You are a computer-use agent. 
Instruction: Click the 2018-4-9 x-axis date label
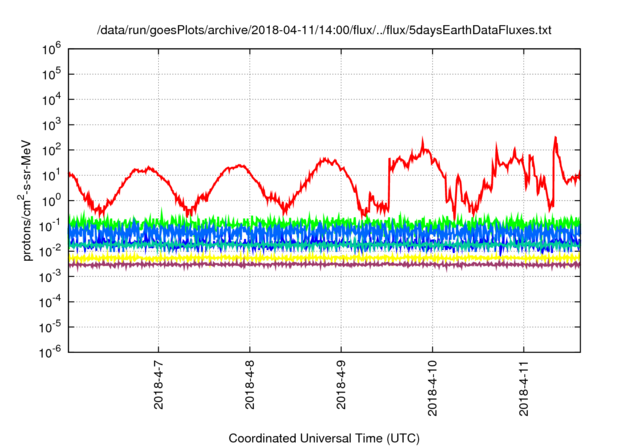(341, 385)
